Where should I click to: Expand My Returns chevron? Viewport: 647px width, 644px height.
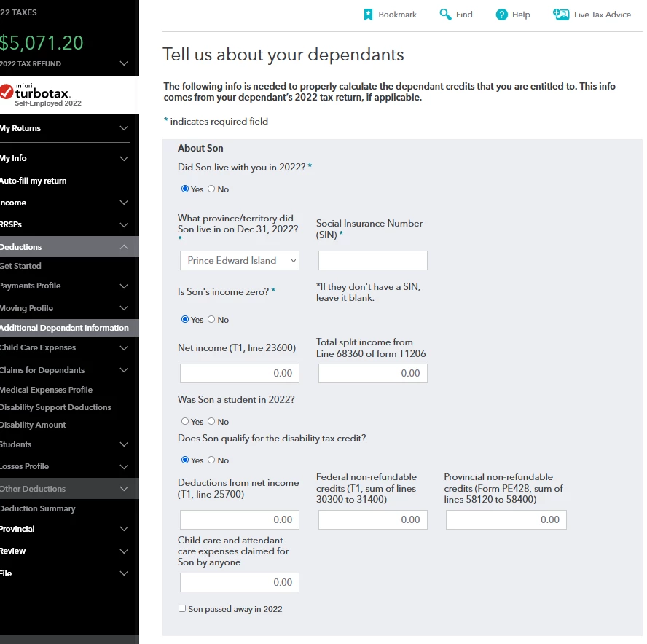tap(124, 128)
